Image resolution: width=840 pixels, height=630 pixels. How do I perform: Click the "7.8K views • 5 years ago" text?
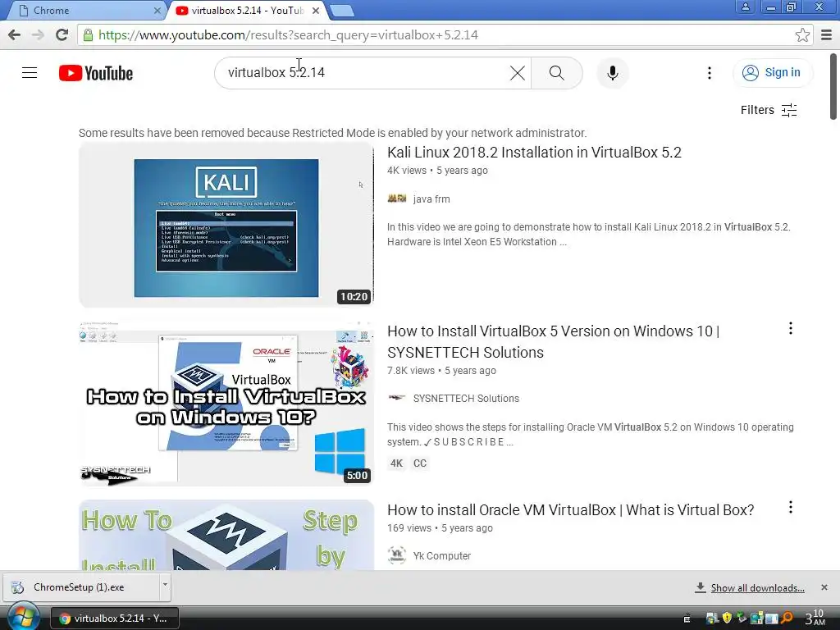click(x=441, y=371)
